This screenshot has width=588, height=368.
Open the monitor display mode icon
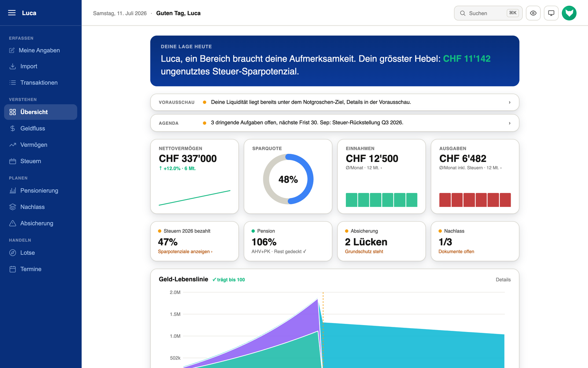[x=551, y=13]
